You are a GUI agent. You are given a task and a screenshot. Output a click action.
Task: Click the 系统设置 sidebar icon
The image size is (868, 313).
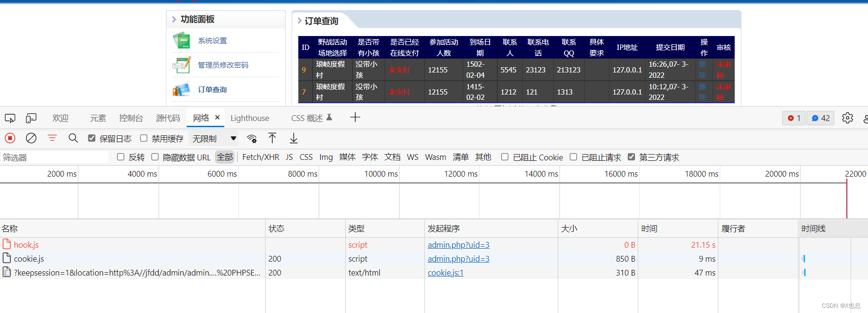182,41
